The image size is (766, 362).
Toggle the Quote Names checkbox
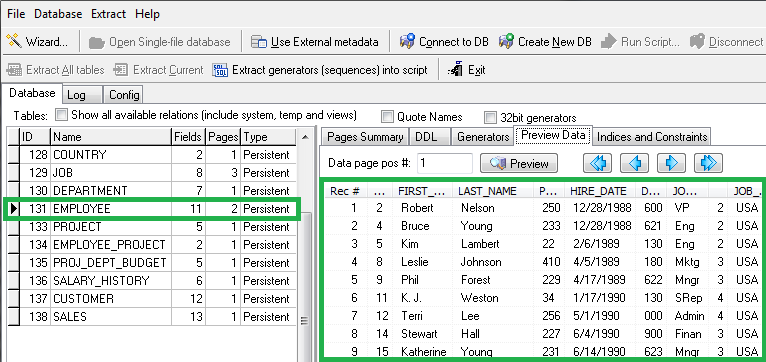click(387, 117)
